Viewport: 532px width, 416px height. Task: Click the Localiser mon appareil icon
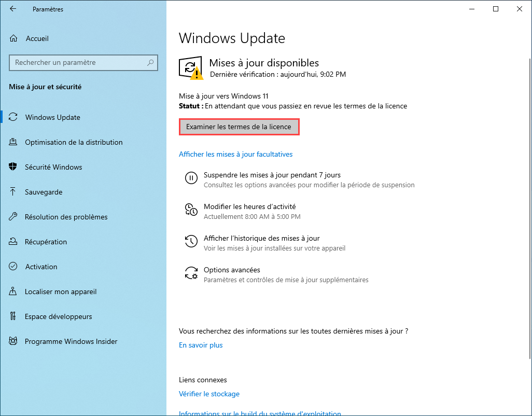point(13,291)
